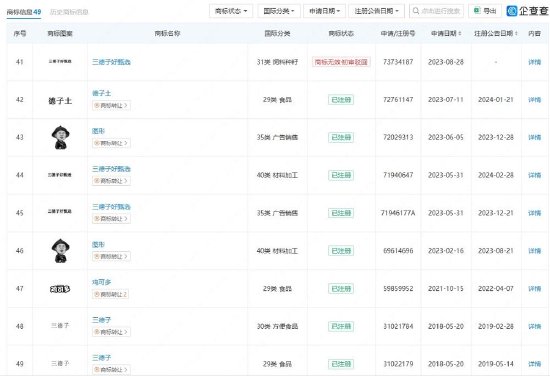Switch to the 历史商标信息 tab

pyautogui.click(x=69, y=12)
